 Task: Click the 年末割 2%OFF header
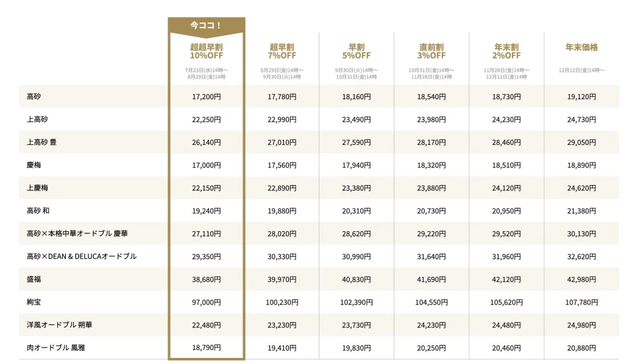[506, 51]
